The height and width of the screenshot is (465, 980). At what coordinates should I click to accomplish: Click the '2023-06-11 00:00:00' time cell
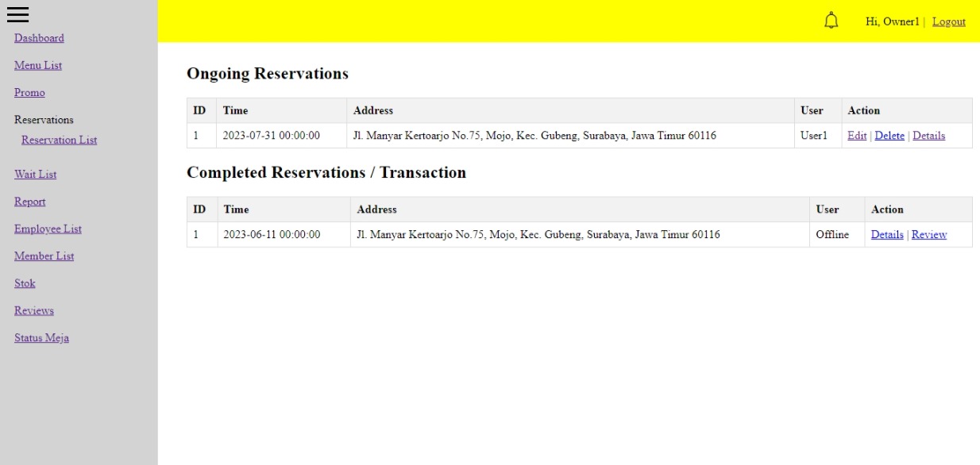(x=284, y=235)
